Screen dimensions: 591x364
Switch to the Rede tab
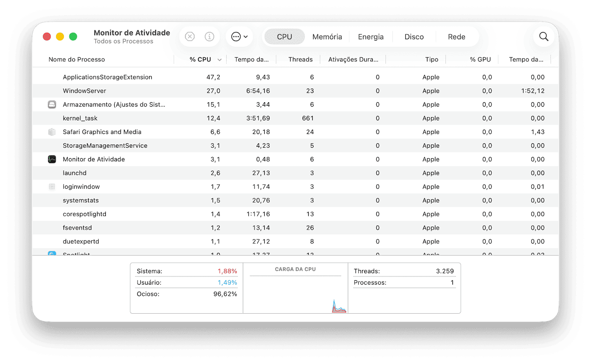456,37
